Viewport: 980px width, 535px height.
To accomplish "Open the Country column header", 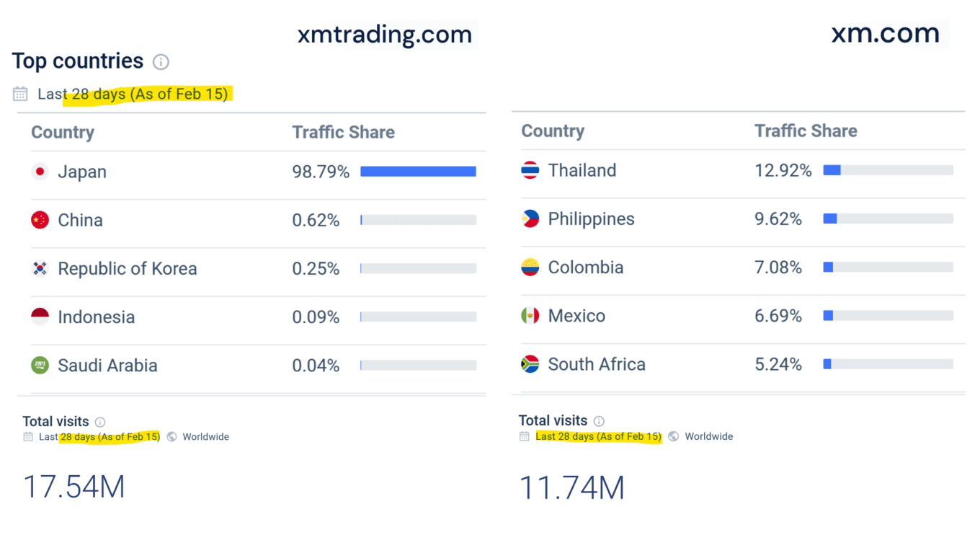I will point(62,132).
